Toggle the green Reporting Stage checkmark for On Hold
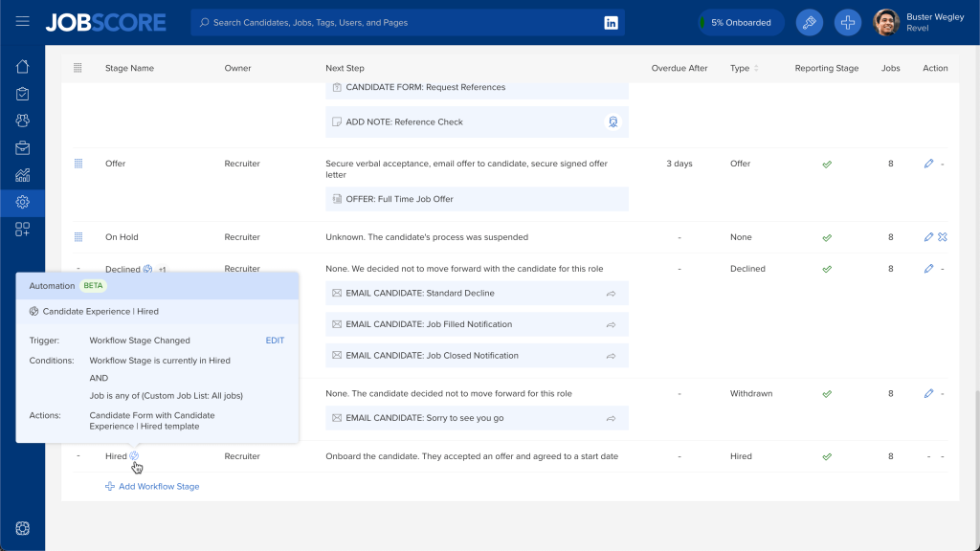 coord(827,237)
